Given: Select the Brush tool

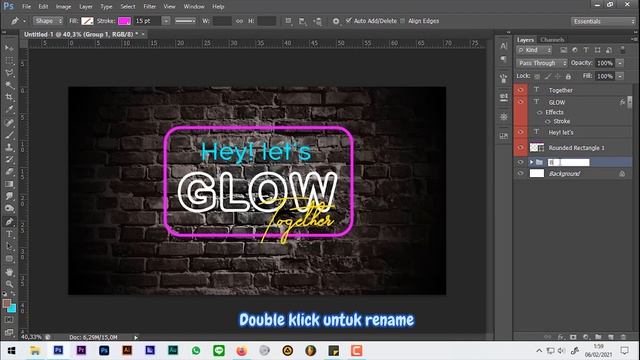Looking at the screenshot, I should [9, 135].
